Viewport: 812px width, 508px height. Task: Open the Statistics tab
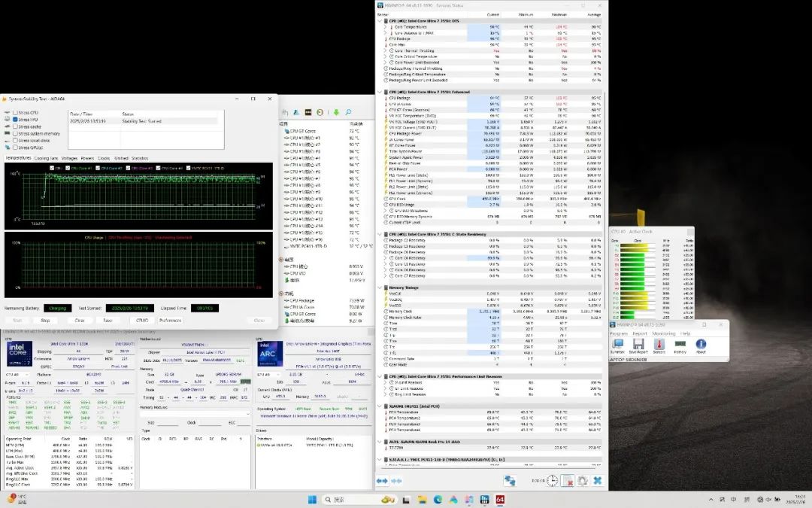tap(140, 159)
